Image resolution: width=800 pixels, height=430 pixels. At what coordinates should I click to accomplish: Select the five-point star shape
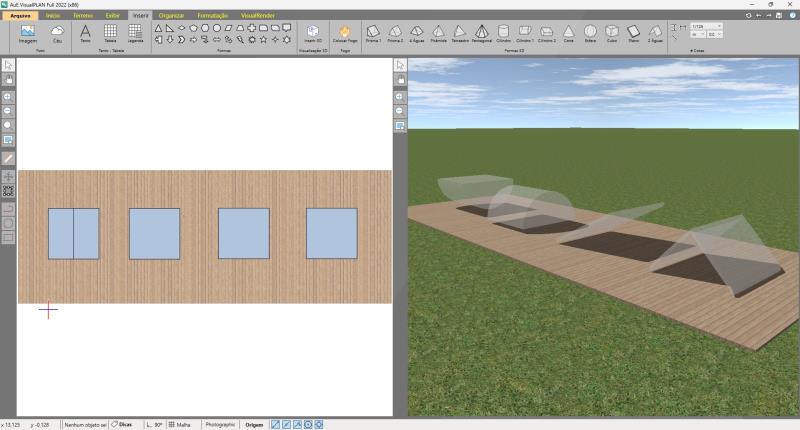[263, 39]
